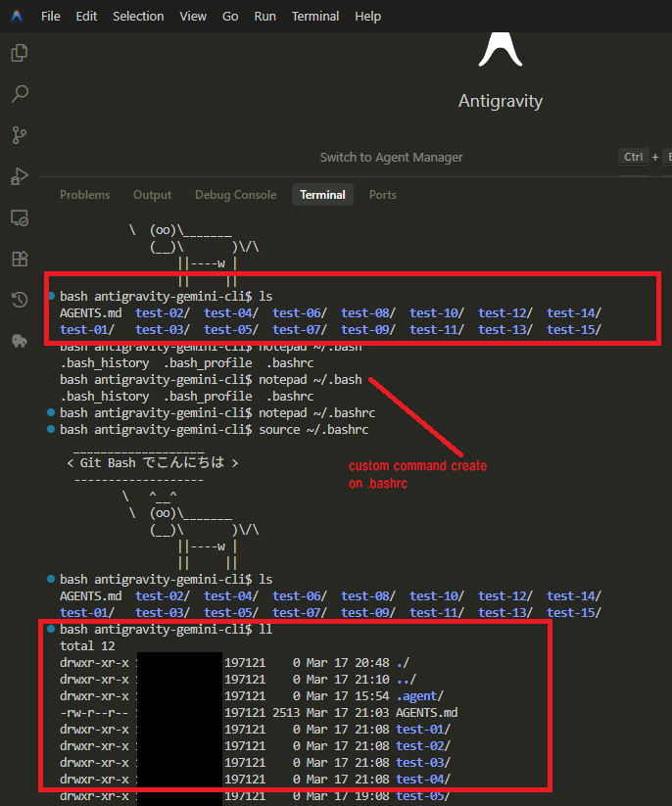Click test-01/ in the first ls output
This screenshot has width=672, height=806.
click(x=87, y=329)
